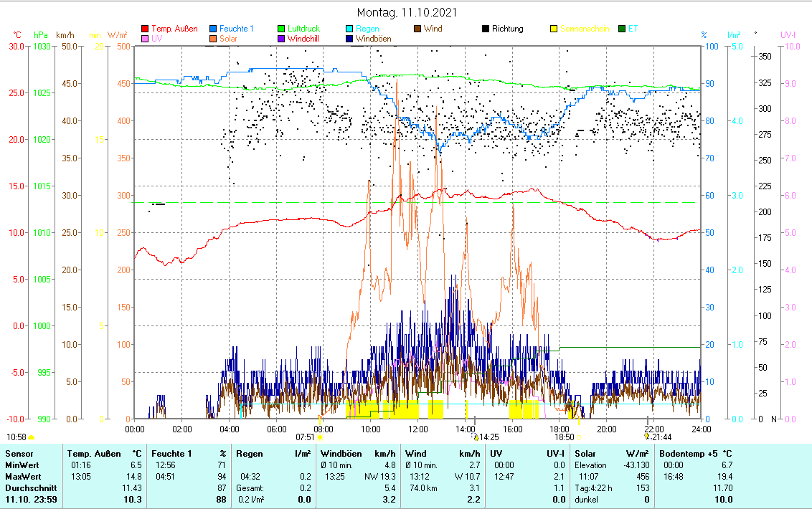Screen dimensions: 812x509
Task: Click the brown Wind legend square
Action: (x=417, y=29)
